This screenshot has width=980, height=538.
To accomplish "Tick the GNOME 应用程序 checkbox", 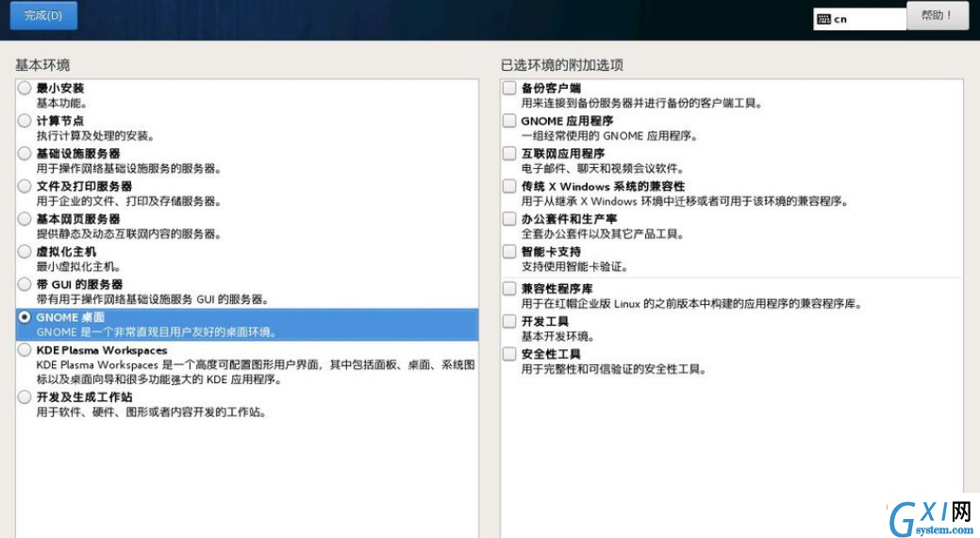I will coord(509,121).
